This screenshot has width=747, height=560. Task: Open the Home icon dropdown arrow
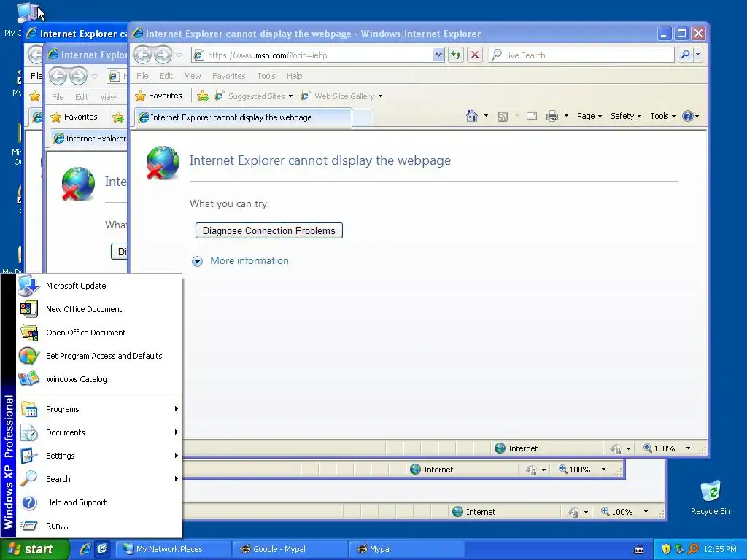[x=486, y=116]
